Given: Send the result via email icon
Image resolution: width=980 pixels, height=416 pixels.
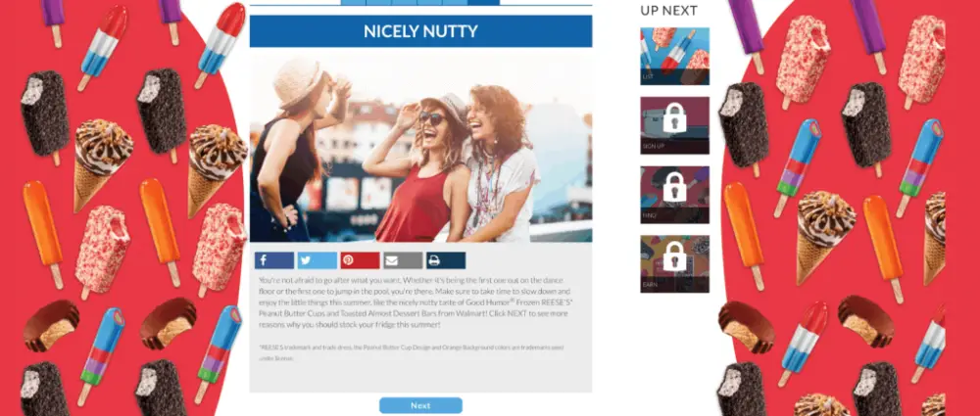Looking at the screenshot, I should 403,260.
